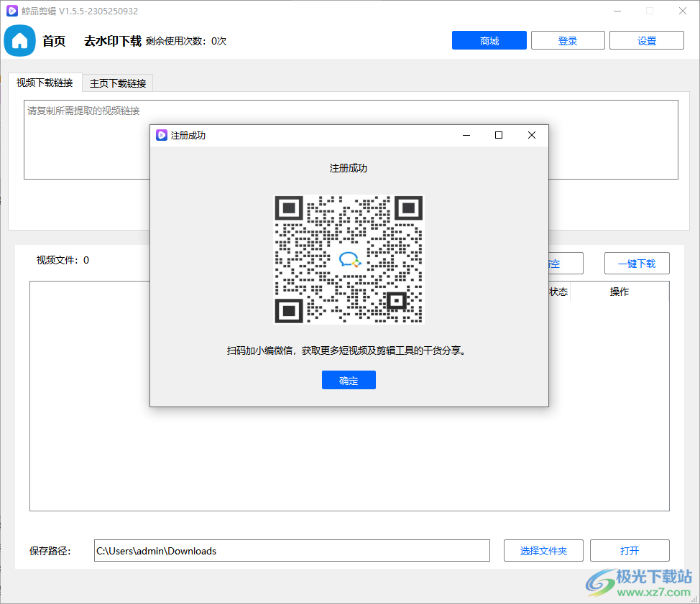Close the 注册成功 dialog

click(532, 135)
